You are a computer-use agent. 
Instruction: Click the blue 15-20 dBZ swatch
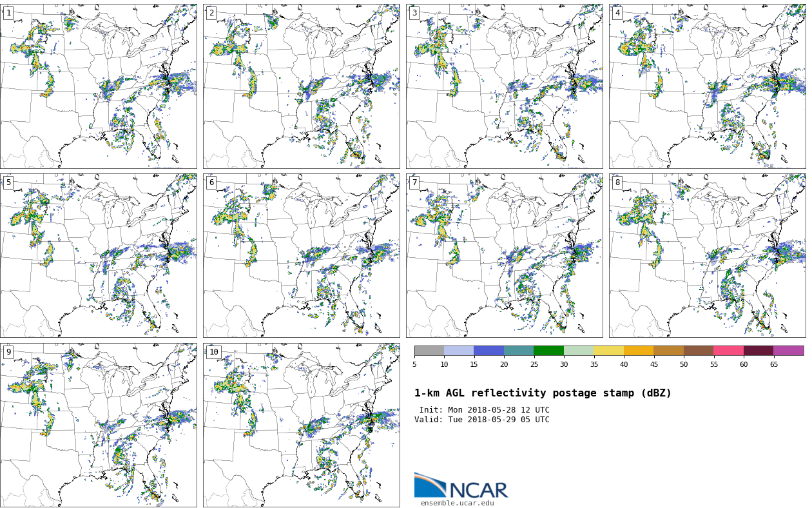click(x=488, y=351)
